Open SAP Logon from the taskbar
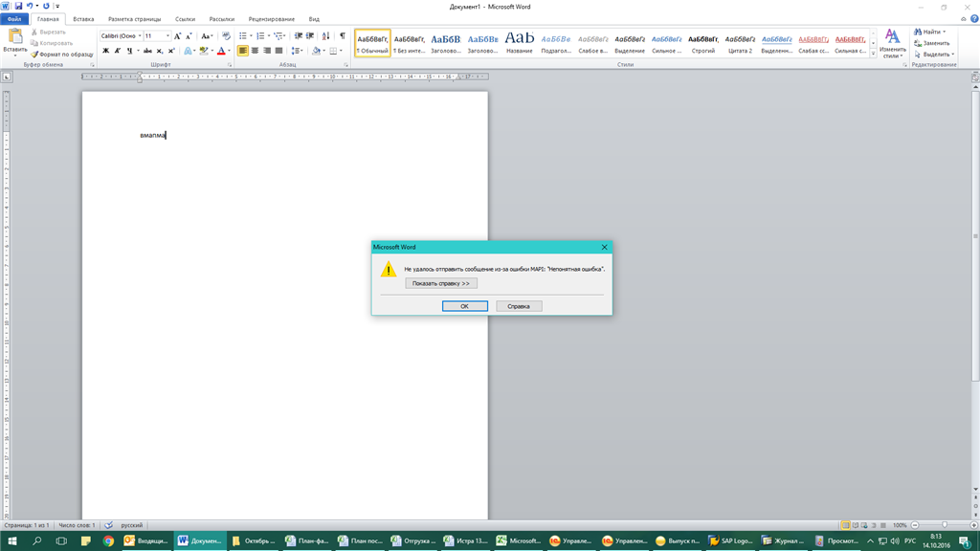The image size is (980, 551). 730,541
